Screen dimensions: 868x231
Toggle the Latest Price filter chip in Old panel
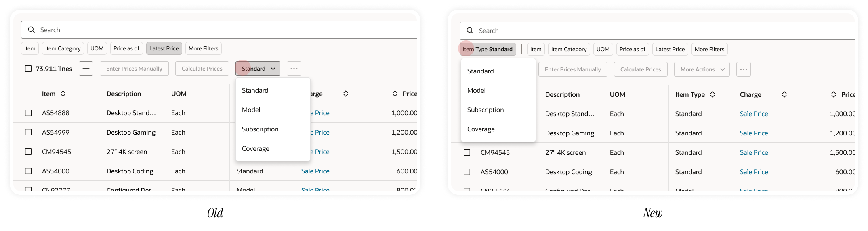164,48
